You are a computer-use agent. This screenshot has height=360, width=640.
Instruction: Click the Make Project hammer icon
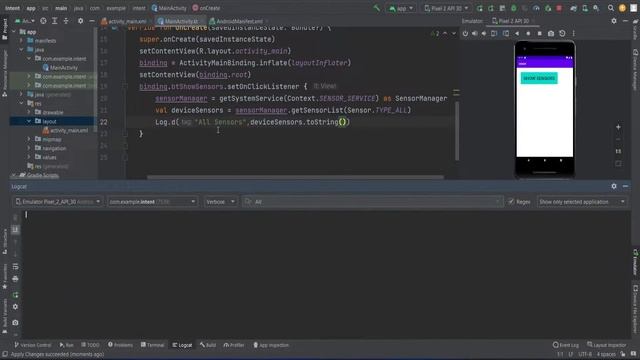click(376, 8)
